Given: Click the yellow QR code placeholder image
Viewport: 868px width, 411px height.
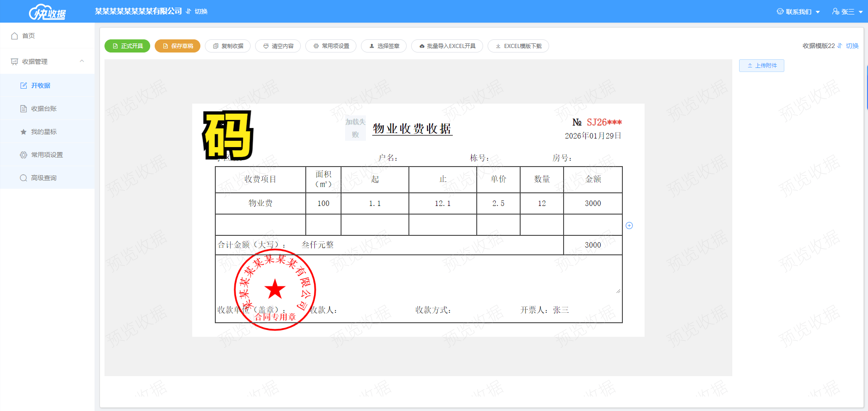Looking at the screenshot, I should pyautogui.click(x=228, y=135).
